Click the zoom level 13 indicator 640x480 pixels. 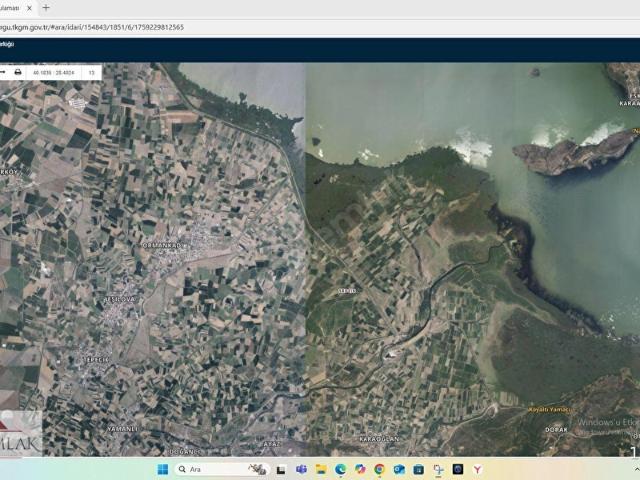[x=91, y=72]
